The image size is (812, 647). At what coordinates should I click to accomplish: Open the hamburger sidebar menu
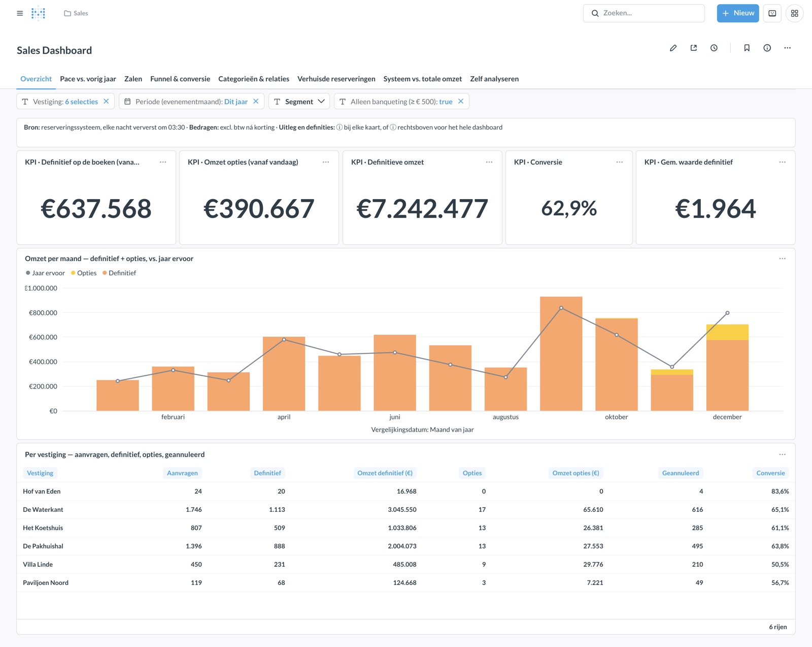20,13
